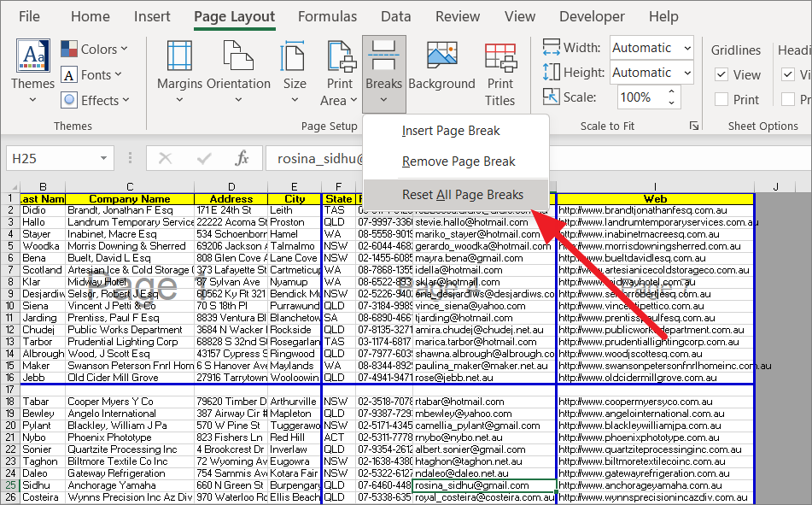
Task: Switch to the Formulas tab
Action: (x=328, y=16)
